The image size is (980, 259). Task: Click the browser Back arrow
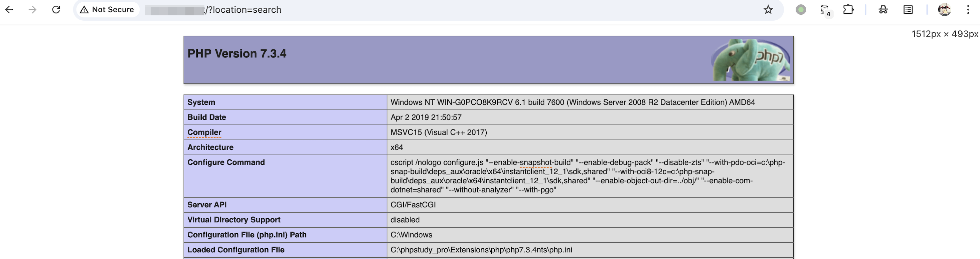coord(9,9)
